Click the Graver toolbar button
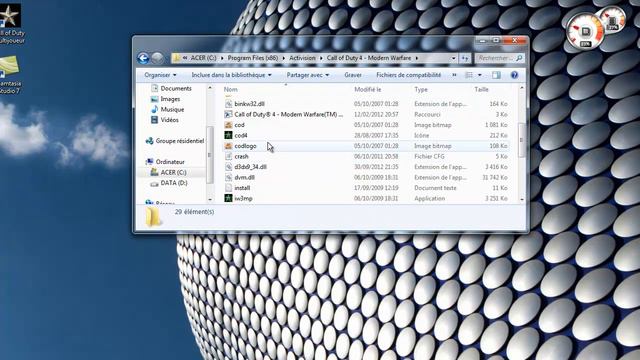640x360 pixels. click(x=353, y=75)
